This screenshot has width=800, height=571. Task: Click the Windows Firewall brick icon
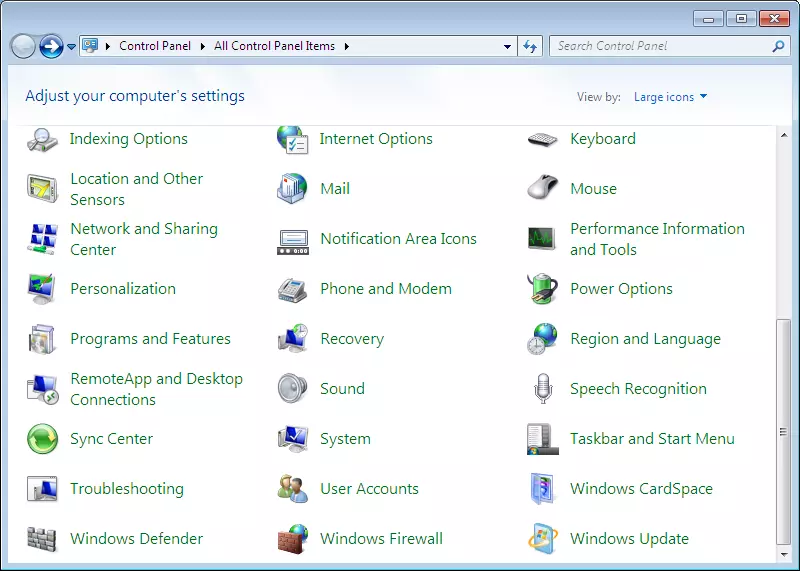point(292,539)
